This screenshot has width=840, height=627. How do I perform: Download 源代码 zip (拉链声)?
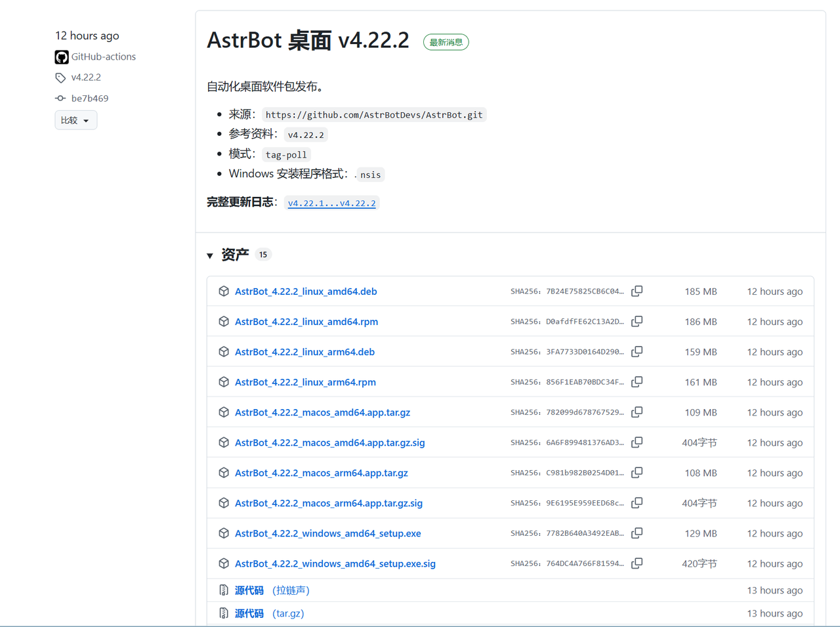point(272,590)
